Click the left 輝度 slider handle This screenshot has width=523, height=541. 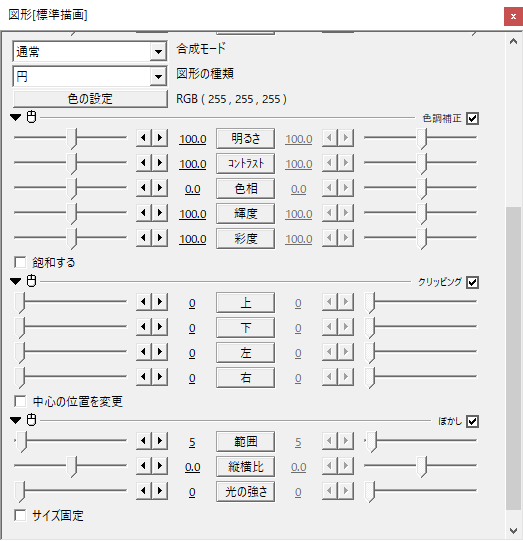click(72, 214)
